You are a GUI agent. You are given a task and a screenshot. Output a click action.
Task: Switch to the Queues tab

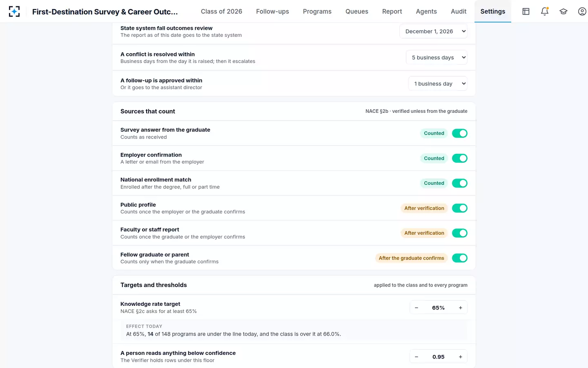pos(357,11)
